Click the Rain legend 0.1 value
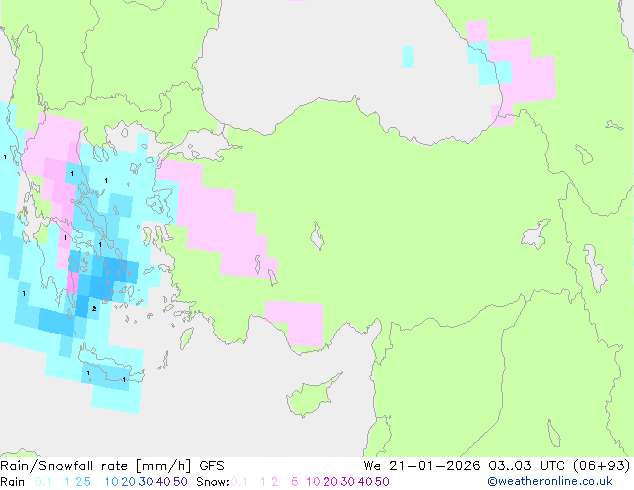 click(x=43, y=482)
